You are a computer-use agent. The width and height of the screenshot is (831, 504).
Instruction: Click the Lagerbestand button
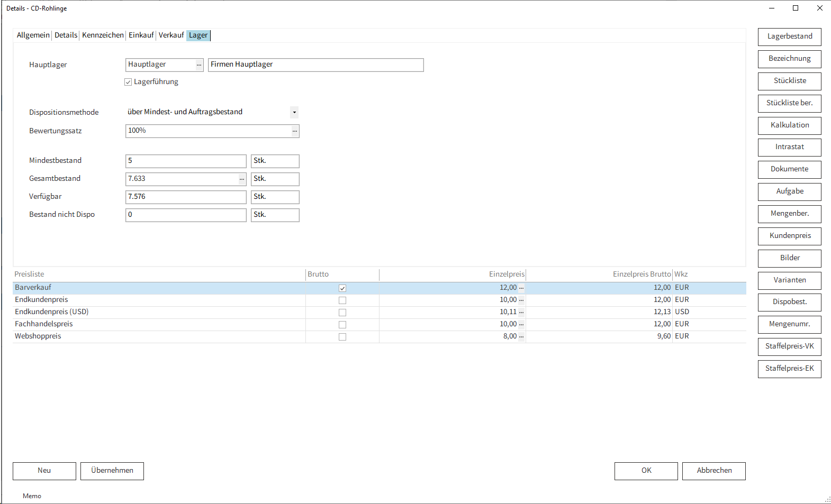click(x=789, y=36)
